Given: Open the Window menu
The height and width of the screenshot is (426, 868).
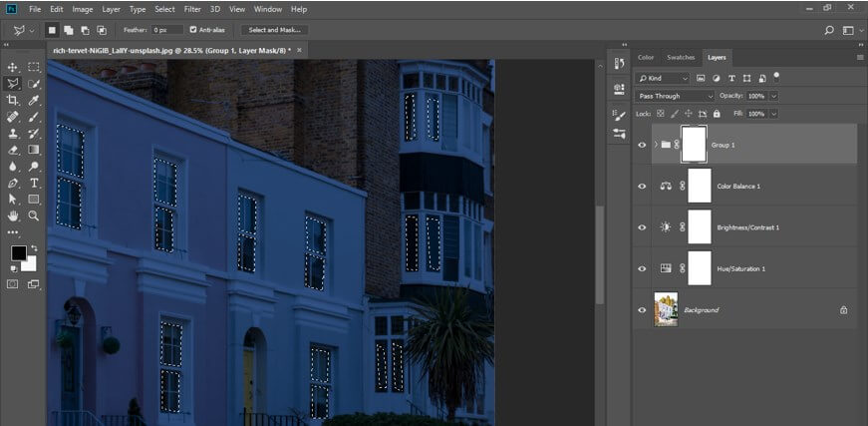Looking at the screenshot, I should click(267, 9).
